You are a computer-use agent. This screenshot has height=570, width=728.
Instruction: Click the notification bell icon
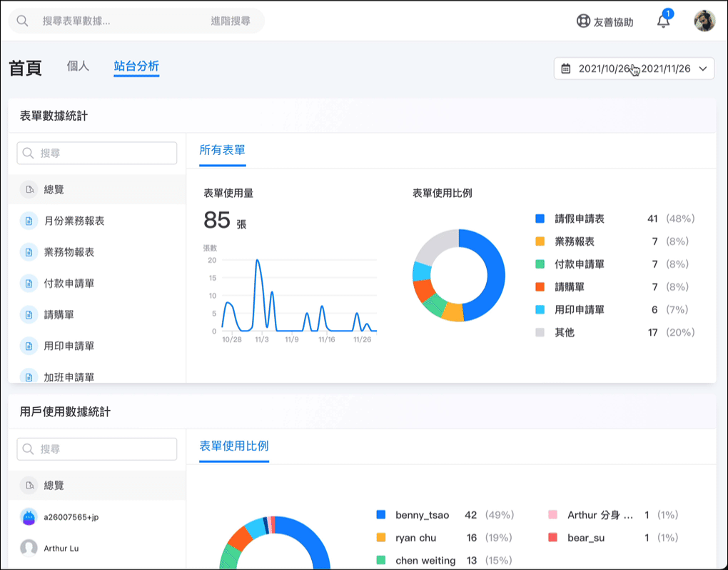point(663,21)
